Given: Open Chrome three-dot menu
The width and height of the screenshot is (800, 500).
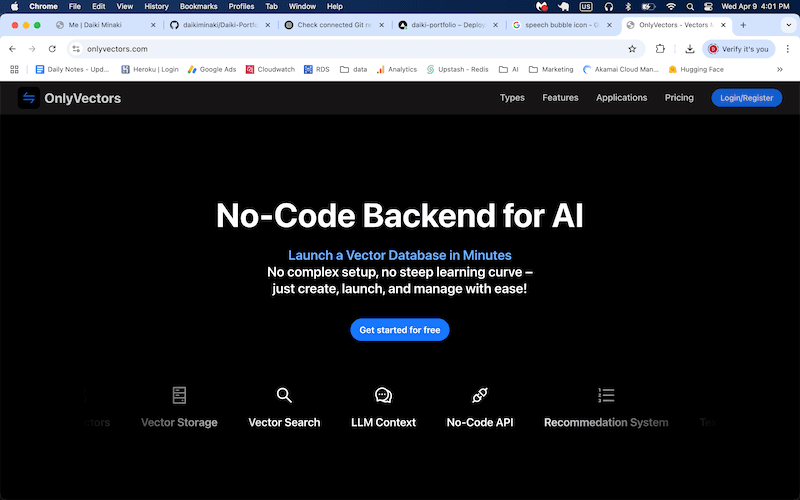Looking at the screenshot, I should coord(788,49).
